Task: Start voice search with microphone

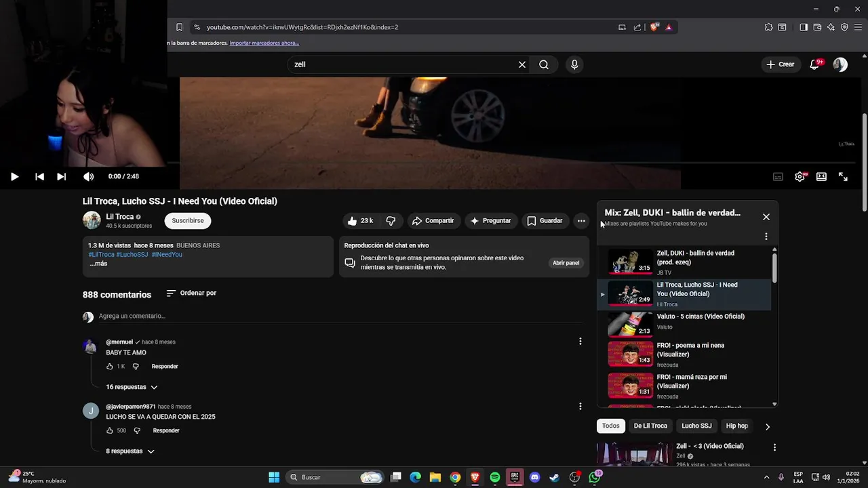Action: tap(574, 64)
